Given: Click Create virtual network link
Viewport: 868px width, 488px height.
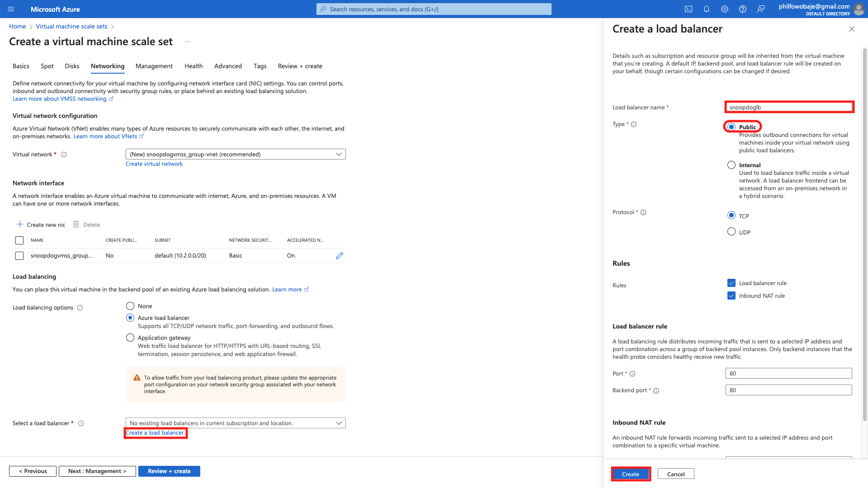Looking at the screenshot, I should 154,164.
